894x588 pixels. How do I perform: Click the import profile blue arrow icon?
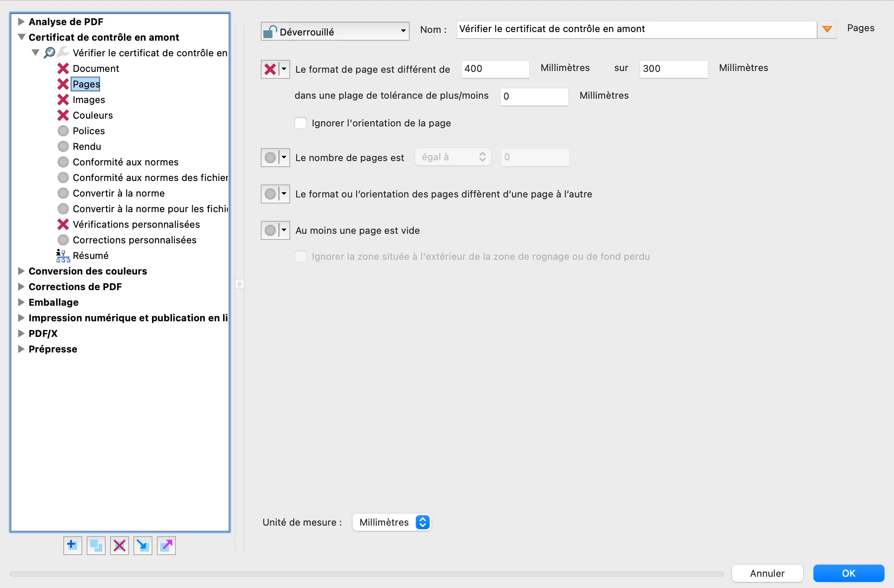[x=143, y=546]
